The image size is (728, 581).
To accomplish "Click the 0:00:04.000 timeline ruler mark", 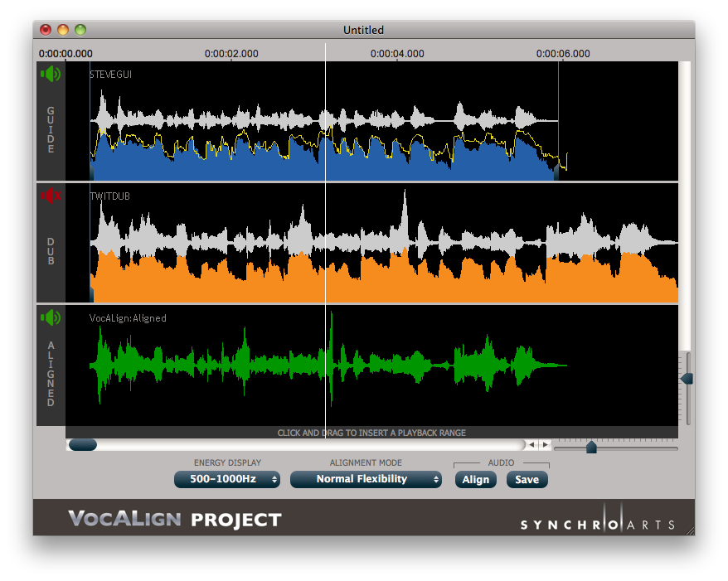I will coord(397,54).
